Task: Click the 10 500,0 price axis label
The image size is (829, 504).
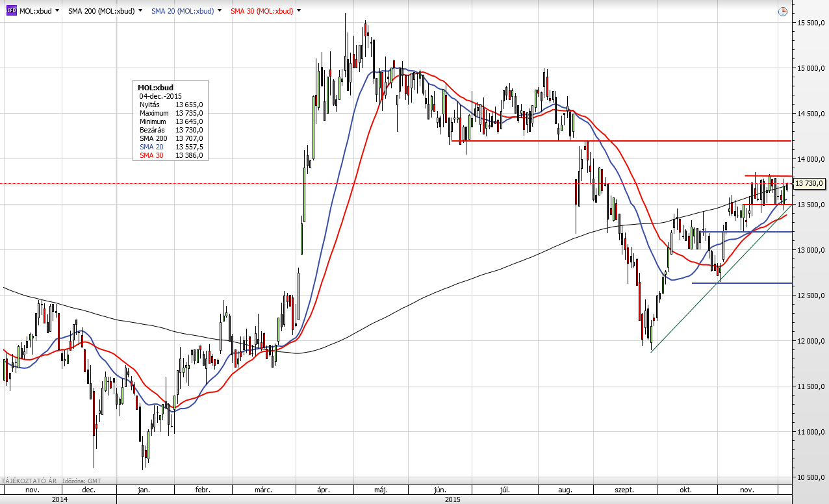Action: coord(812,477)
